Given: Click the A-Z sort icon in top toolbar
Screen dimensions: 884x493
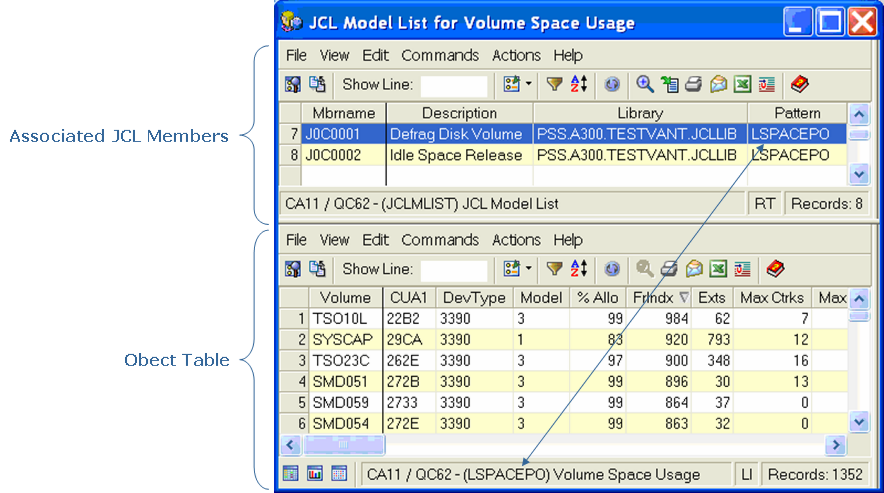Looking at the screenshot, I should click(x=578, y=85).
